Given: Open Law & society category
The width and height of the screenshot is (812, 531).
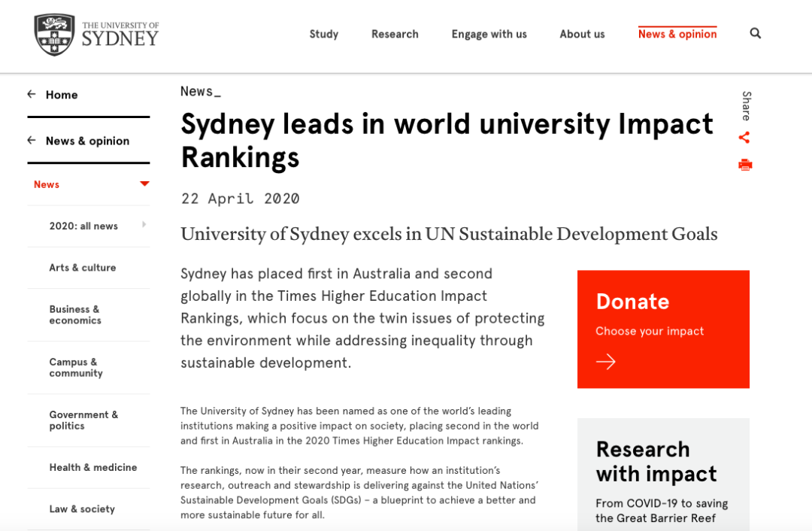Looking at the screenshot, I should [x=82, y=508].
